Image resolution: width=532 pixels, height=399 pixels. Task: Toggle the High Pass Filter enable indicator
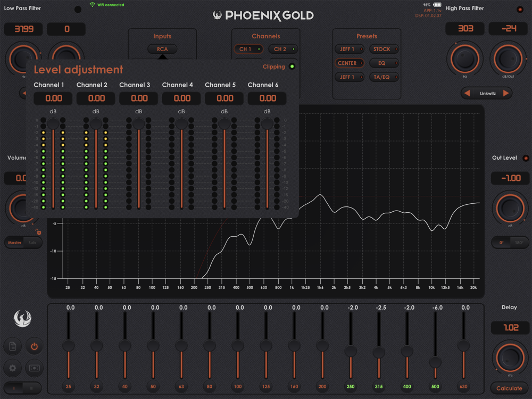click(520, 9)
